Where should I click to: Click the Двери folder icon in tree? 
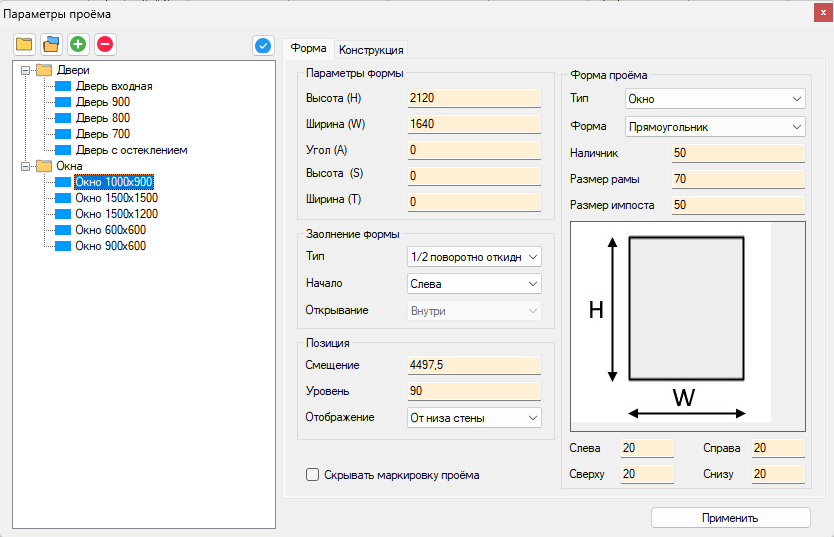point(44,70)
